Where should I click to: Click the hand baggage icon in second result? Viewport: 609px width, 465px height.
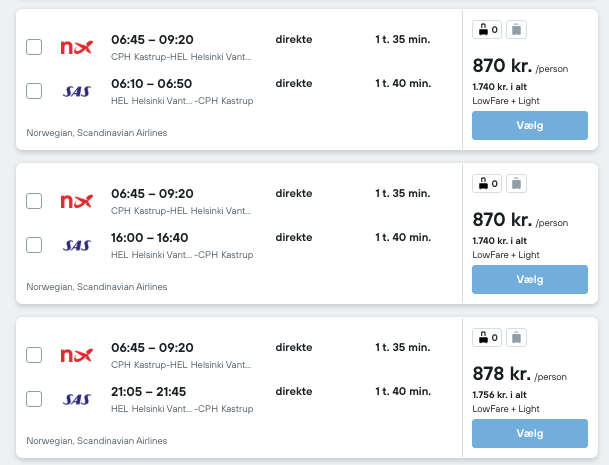487,183
